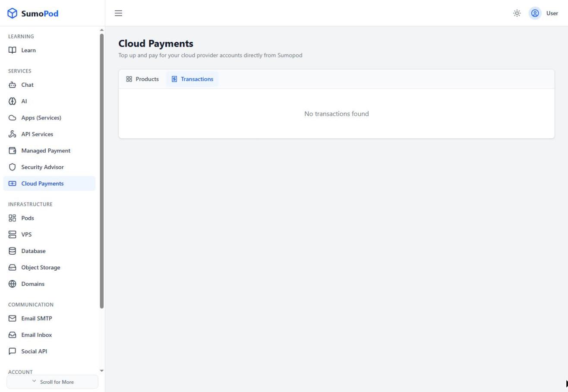Click the "Cloud Payments" page heading
Image resolution: width=568 pixels, height=392 pixels.
tap(156, 44)
